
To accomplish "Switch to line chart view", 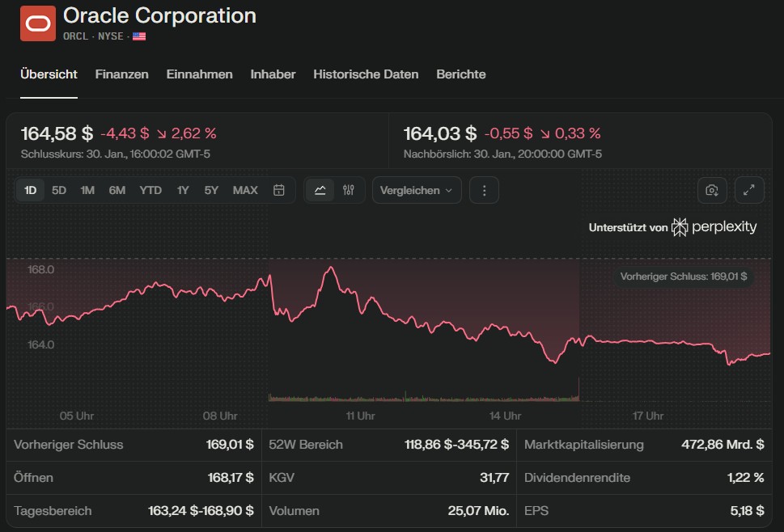I will [320, 190].
